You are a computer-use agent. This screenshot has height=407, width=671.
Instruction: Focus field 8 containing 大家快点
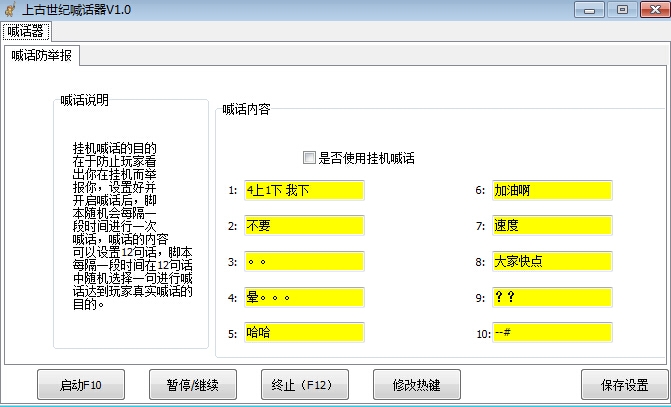[552, 261]
